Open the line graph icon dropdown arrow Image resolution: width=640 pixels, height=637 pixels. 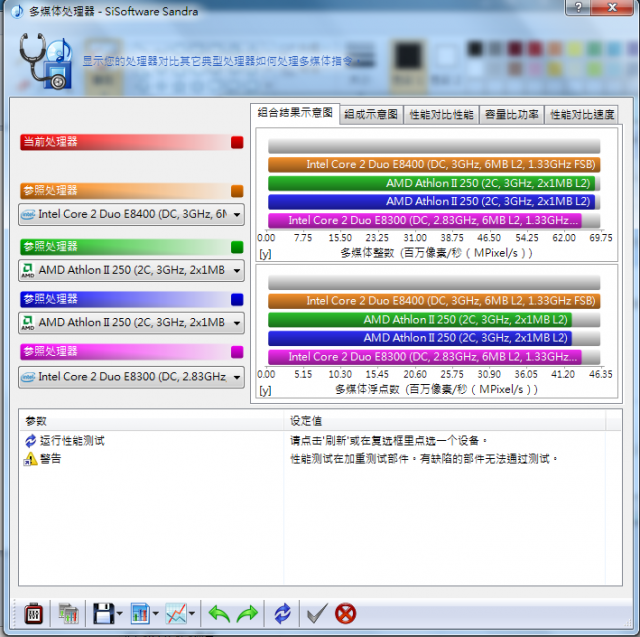[x=191, y=613]
